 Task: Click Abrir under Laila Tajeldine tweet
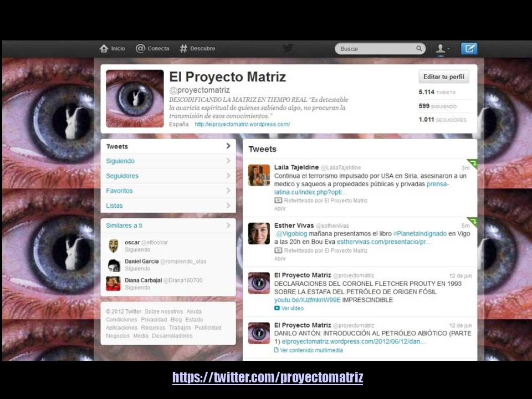coord(280,208)
